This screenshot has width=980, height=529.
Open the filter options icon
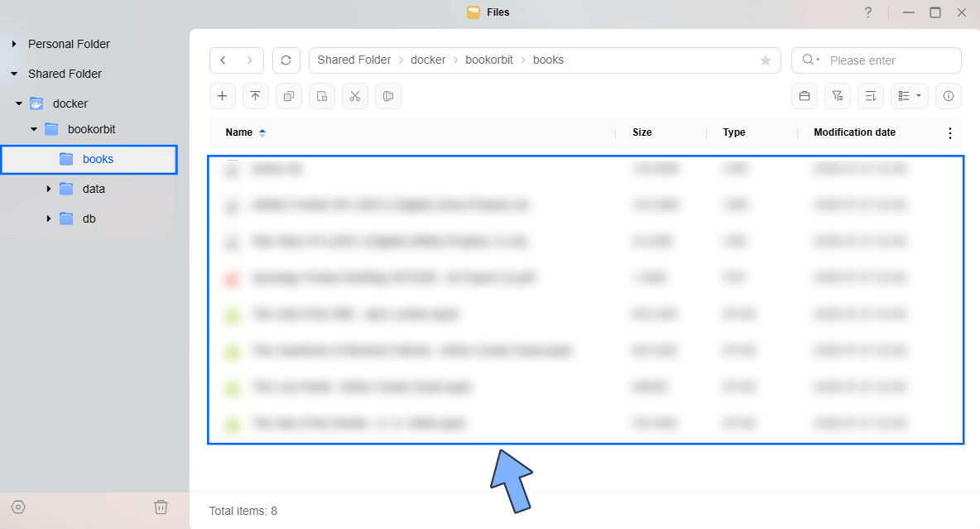(838, 96)
